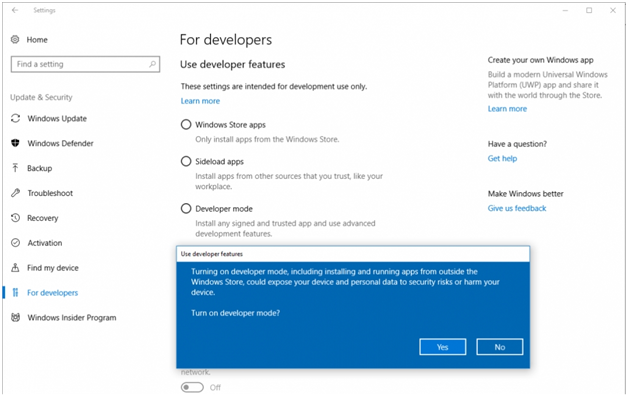This screenshot has width=628, height=396.
Task: Click the Troubleshoot wrench icon
Action: coord(16,193)
